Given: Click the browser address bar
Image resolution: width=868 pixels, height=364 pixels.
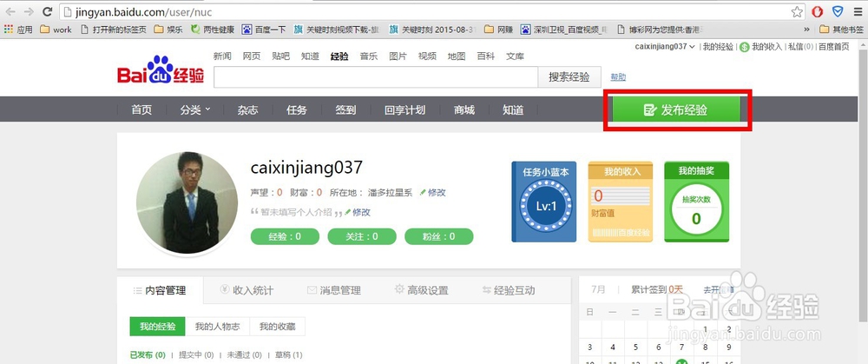Looking at the screenshot, I should pyautogui.click(x=433, y=11).
